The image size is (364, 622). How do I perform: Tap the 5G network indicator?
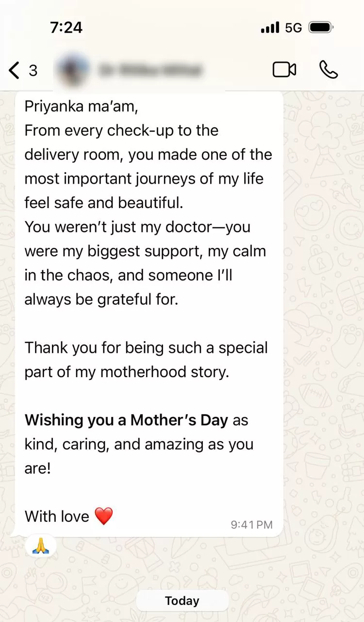294,28
